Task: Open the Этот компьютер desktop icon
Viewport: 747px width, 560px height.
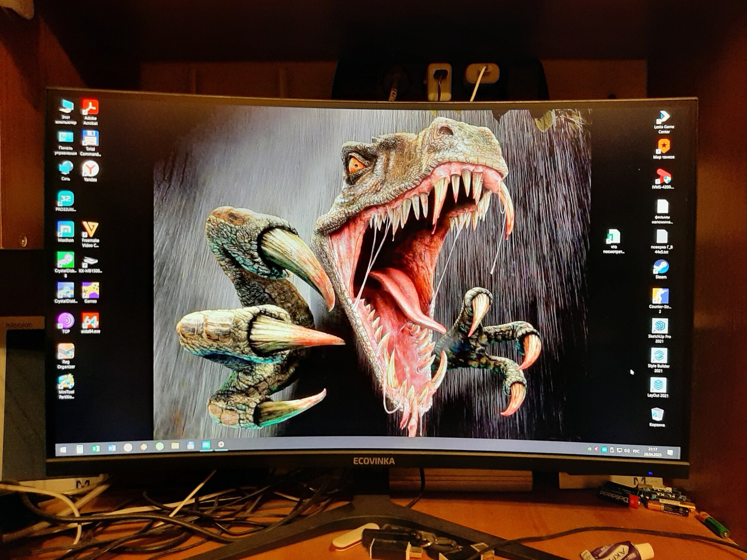Action: (x=66, y=112)
